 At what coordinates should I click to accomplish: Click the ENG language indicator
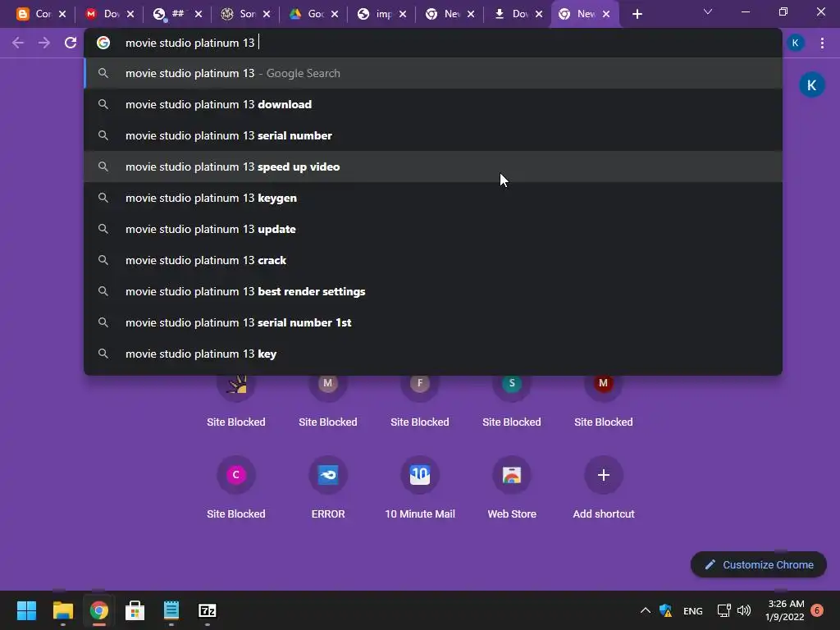click(692, 610)
